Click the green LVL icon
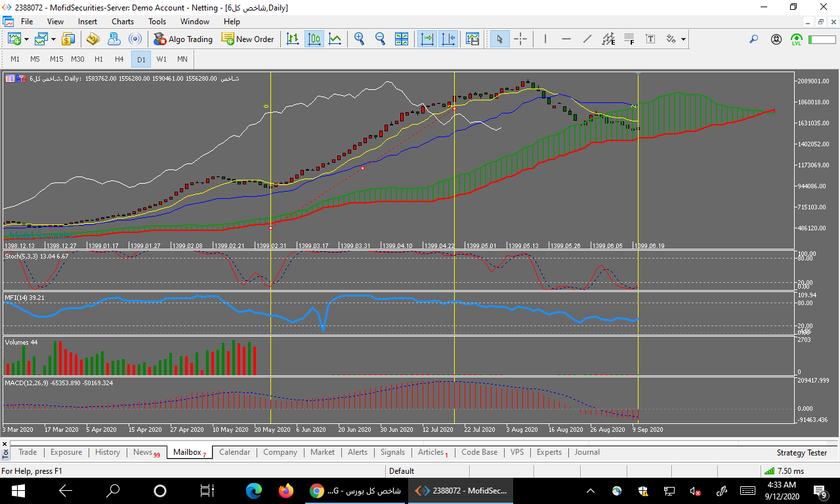 pos(797,39)
